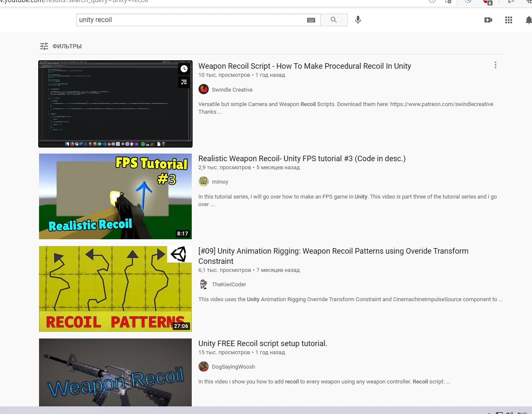Open Realistic Weapon Recoil FPS tutorial #3 title

302,159
